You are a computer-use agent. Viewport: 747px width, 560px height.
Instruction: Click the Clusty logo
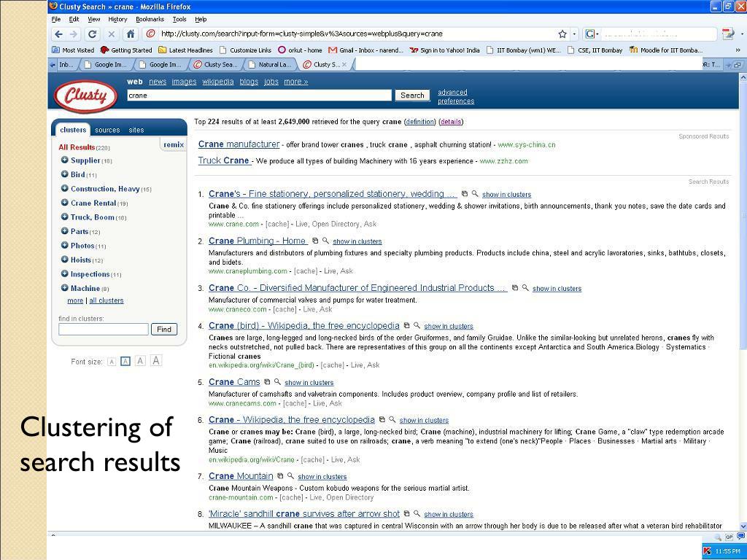click(x=86, y=96)
